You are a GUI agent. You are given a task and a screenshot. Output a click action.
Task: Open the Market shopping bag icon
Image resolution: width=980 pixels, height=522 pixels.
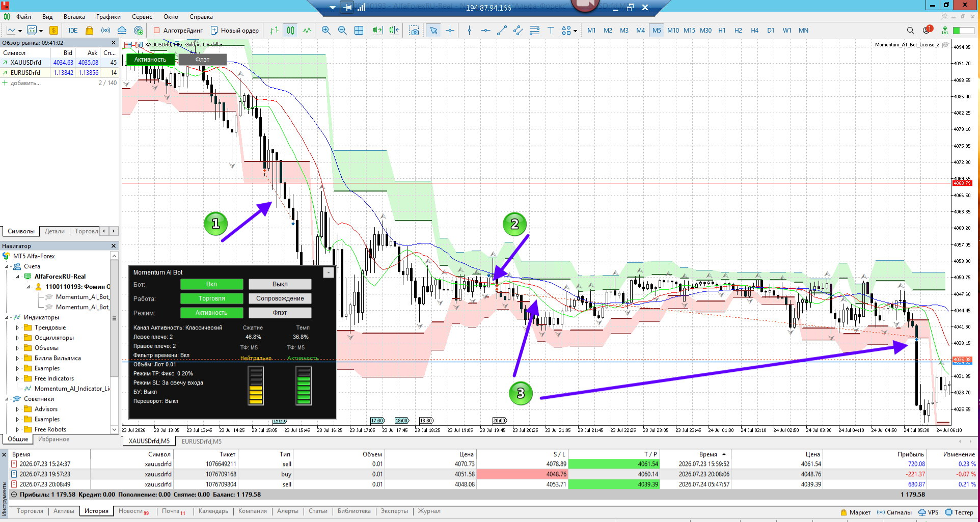90,31
